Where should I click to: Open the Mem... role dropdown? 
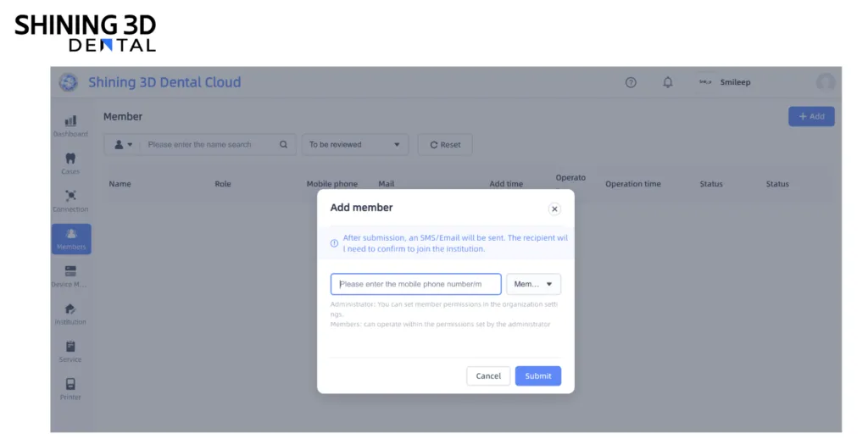(534, 284)
